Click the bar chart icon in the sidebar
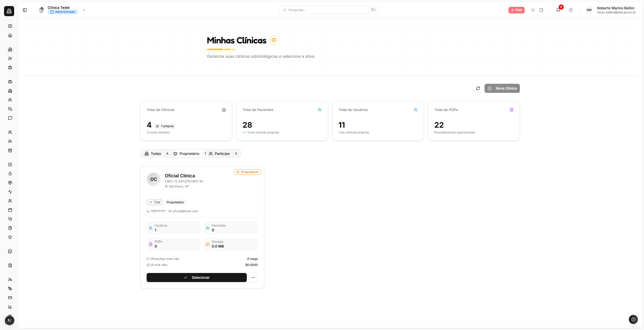This screenshot has width=644, height=330. (x=10, y=307)
